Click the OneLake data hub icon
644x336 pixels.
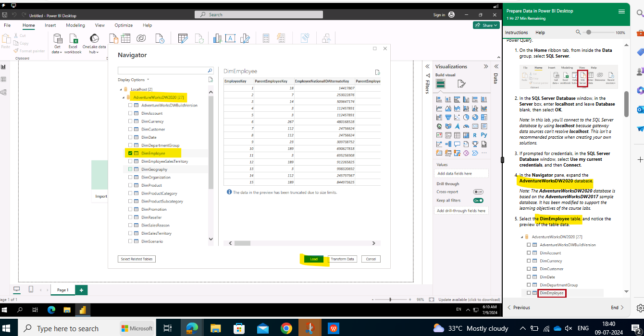click(x=94, y=39)
